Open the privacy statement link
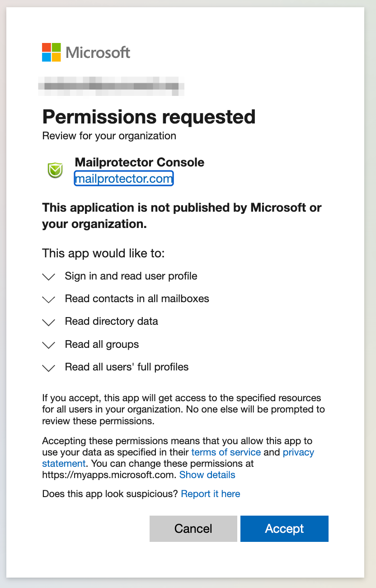This screenshot has height=588, width=376. (298, 452)
